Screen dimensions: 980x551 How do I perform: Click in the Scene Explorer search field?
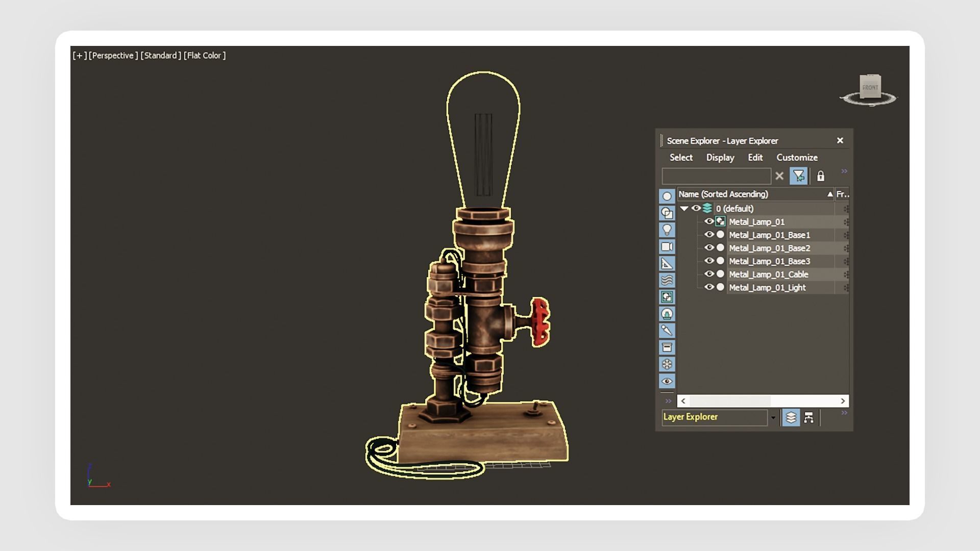pyautogui.click(x=716, y=177)
